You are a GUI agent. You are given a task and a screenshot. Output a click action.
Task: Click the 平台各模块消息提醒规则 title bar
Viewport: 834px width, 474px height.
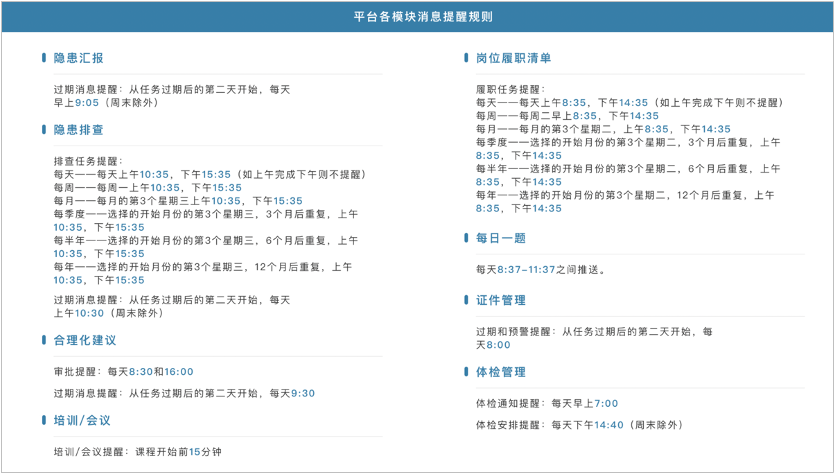[x=417, y=16]
